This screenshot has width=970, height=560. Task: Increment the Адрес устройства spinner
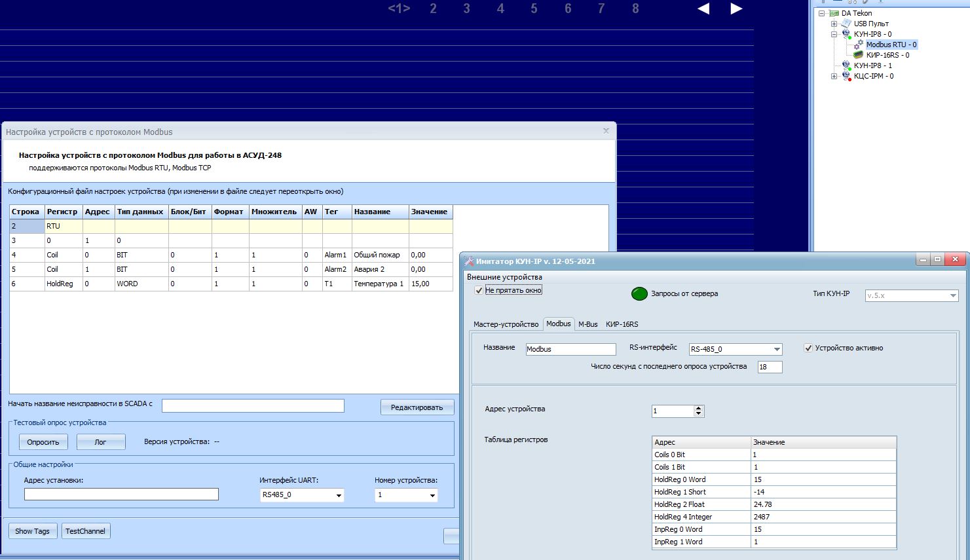(698, 408)
